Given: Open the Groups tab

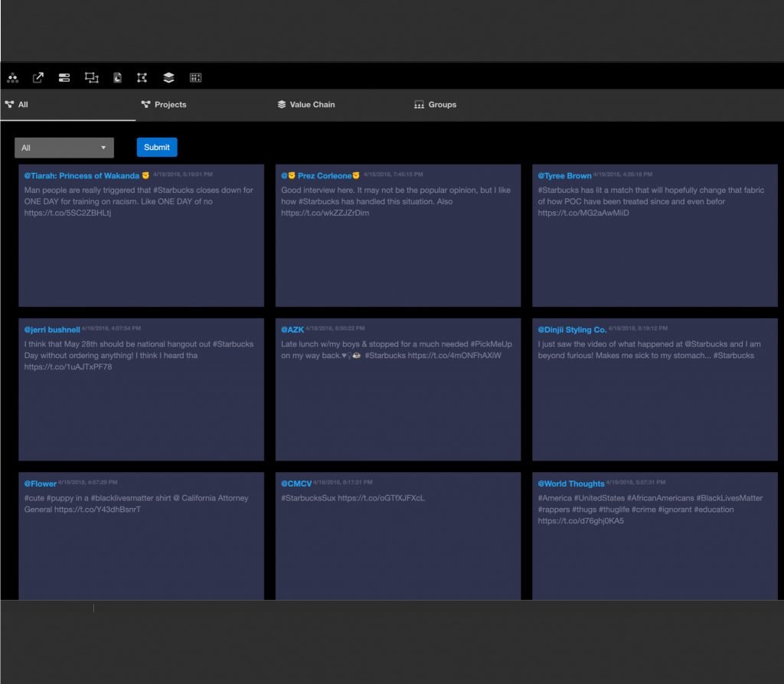Looking at the screenshot, I should [x=435, y=104].
